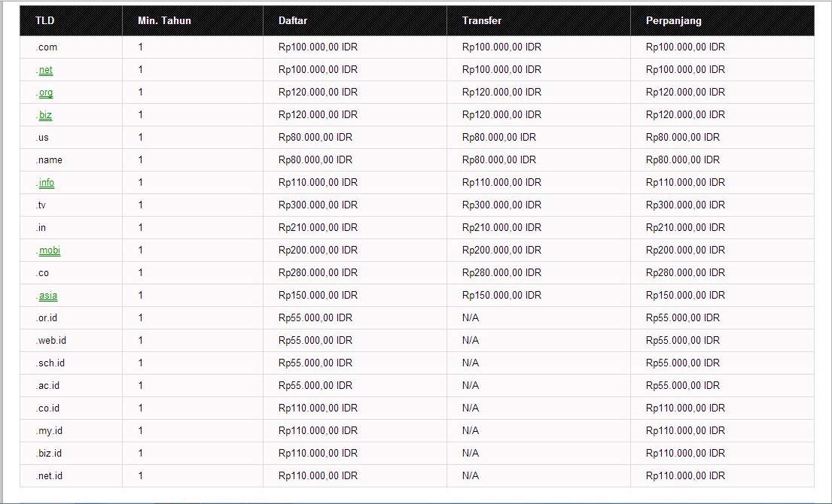The width and height of the screenshot is (832, 504).
Task: Click the Perpanjang price for .org
Action: click(x=685, y=93)
